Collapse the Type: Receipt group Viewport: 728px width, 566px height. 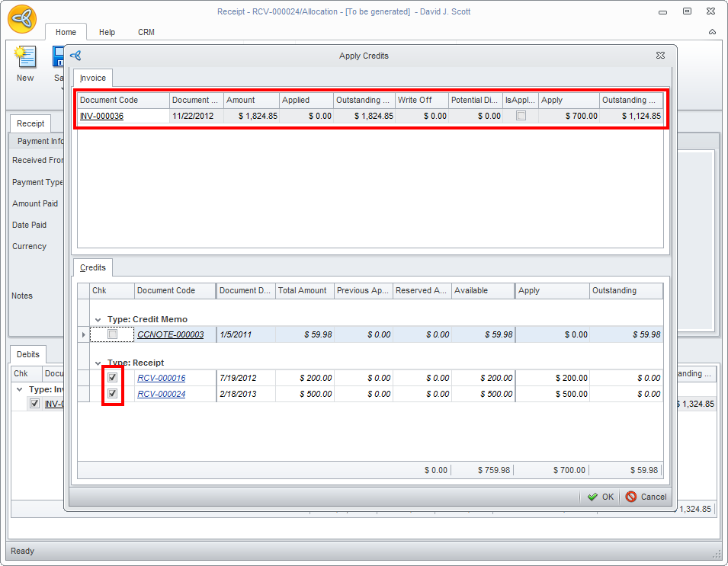click(x=98, y=363)
